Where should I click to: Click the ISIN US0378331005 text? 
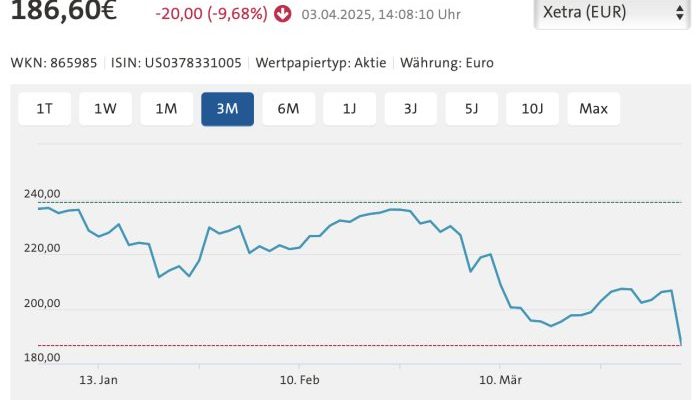tap(187, 62)
